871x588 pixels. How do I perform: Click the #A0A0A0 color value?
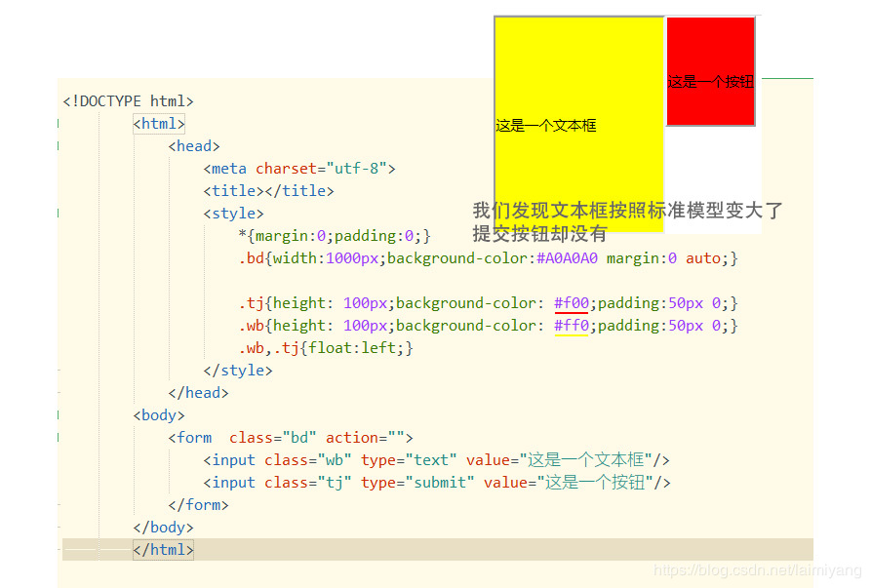click(x=567, y=258)
